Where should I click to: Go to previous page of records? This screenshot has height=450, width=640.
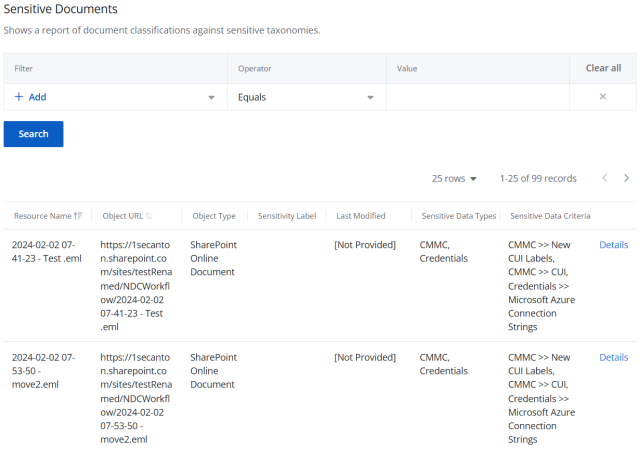click(605, 178)
